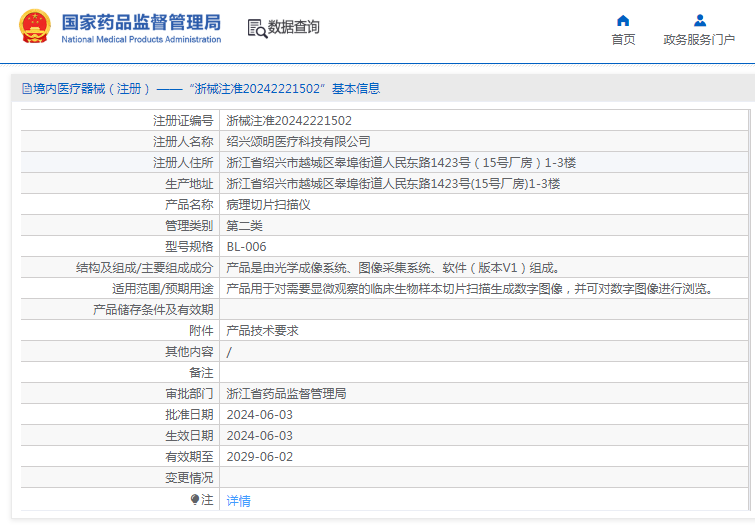Image resolution: width=755 pixels, height=530 pixels.
Task: Click the 国家药品监督管理局 title text
Action: [x=141, y=23]
